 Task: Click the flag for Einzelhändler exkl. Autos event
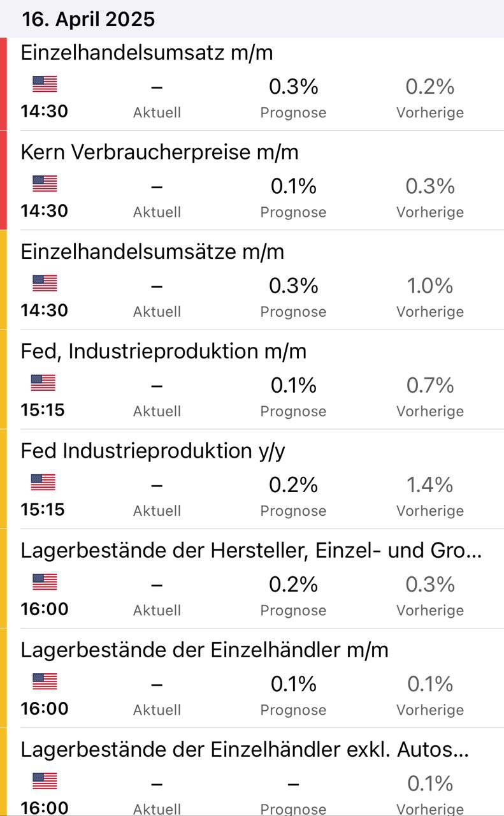pyautogui.click(x=45, y=780)
